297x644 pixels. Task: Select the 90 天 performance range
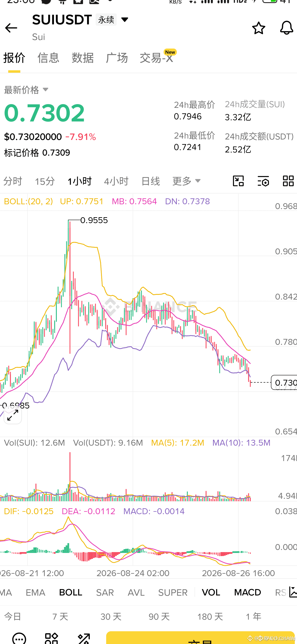tap(159, 616)
